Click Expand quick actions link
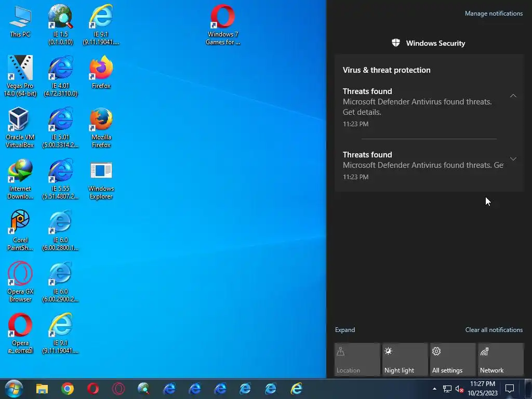532x399 pixels. pos(345,330)
